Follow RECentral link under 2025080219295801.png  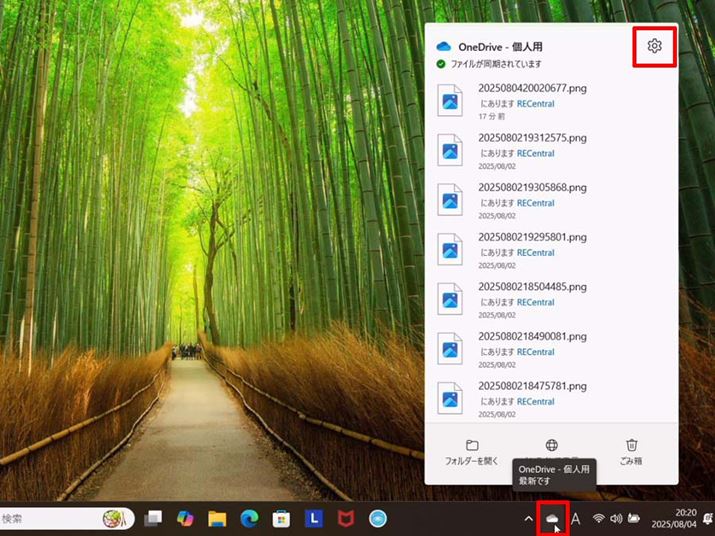click(x=536, y=253)
